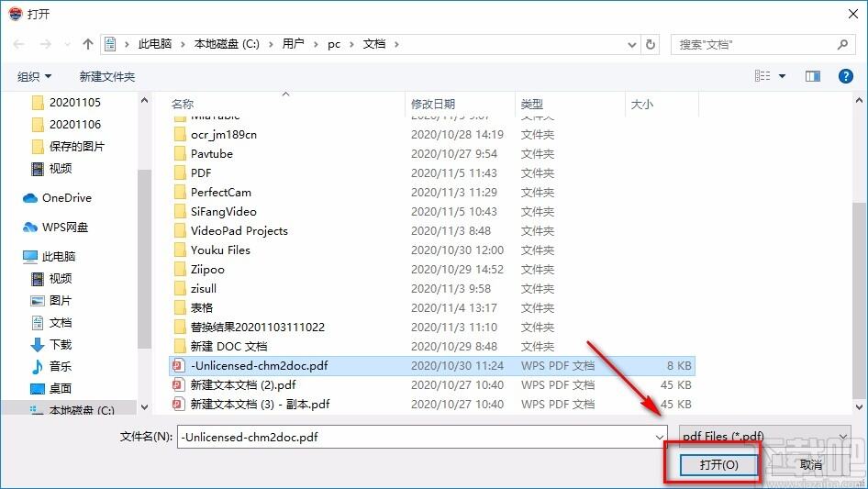The height and width of the screenshot is (489, 868).
Task: Change view layout icon
Action: [762, 76]
